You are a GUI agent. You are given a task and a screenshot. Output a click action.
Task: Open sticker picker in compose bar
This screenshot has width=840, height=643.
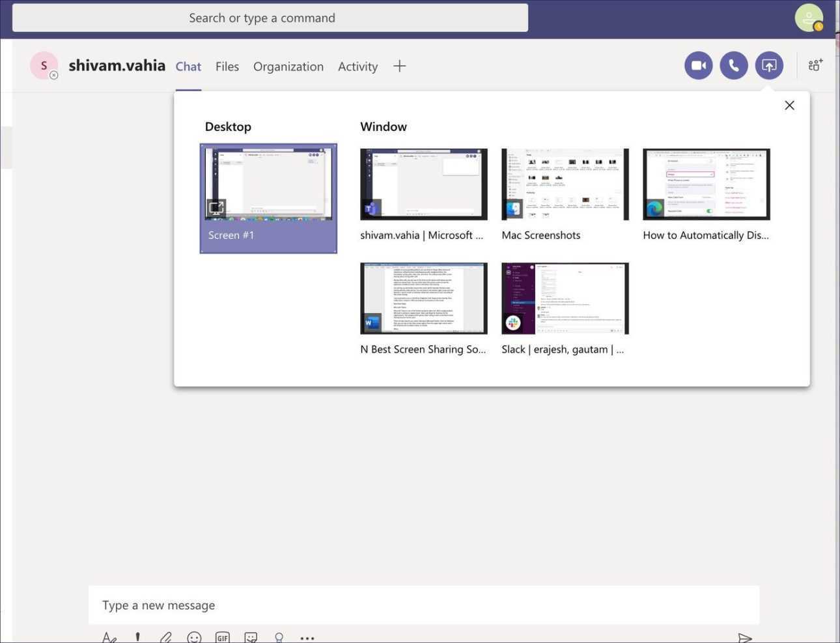(251, 637)
